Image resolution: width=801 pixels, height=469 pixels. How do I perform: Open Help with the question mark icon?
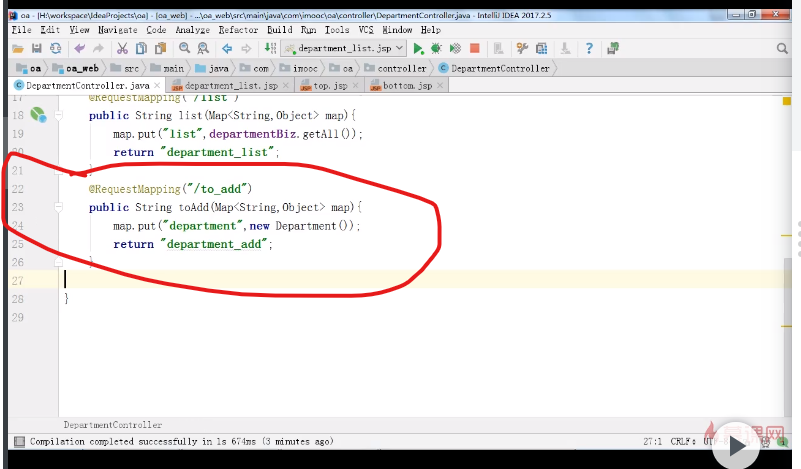click(x=589, y=49)
